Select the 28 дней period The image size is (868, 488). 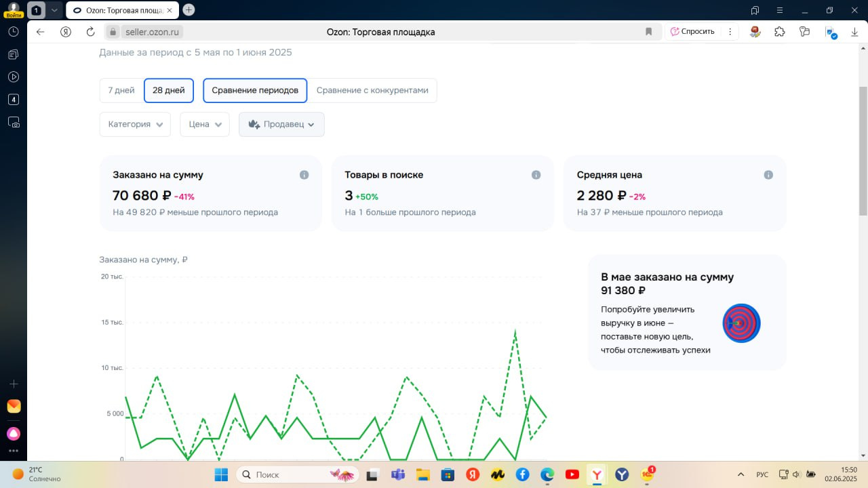coord(169,90)
